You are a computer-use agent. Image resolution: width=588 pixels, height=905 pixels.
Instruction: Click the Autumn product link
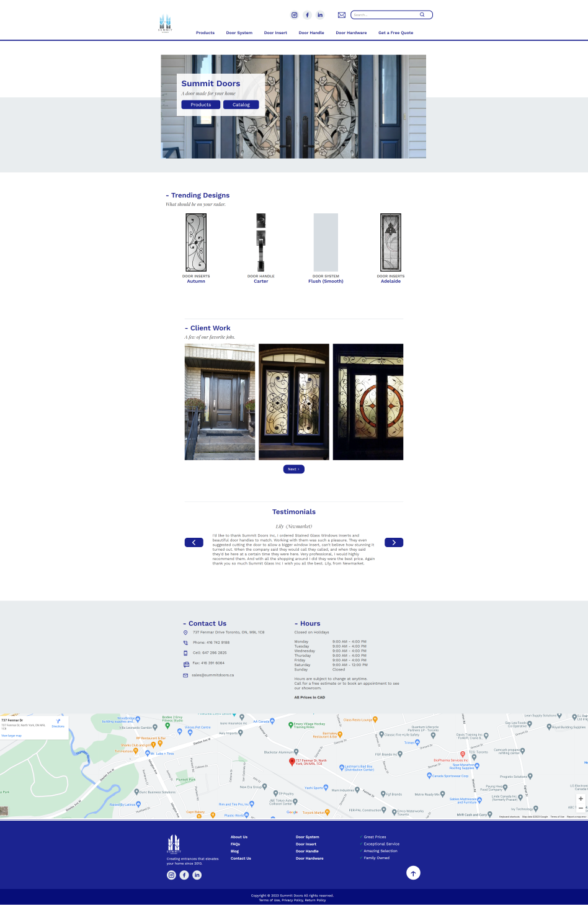pyautogui.click(x=196, y=282)
